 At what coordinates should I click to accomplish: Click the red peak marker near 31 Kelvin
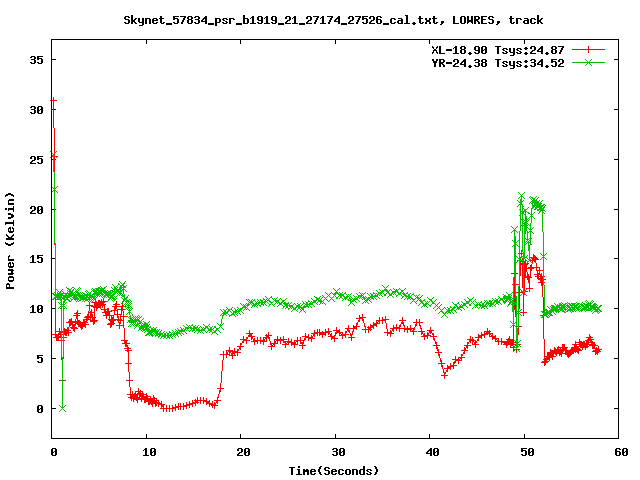click(53, 100)
